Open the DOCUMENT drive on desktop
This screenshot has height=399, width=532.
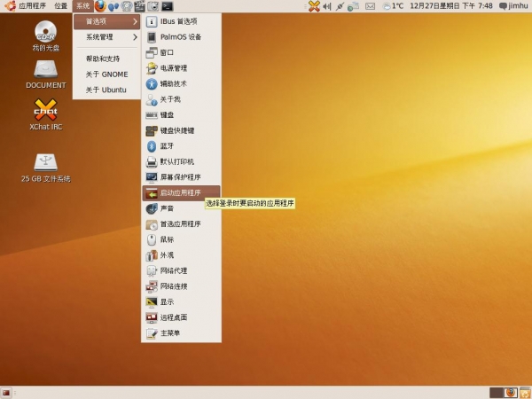pos(46,74)
